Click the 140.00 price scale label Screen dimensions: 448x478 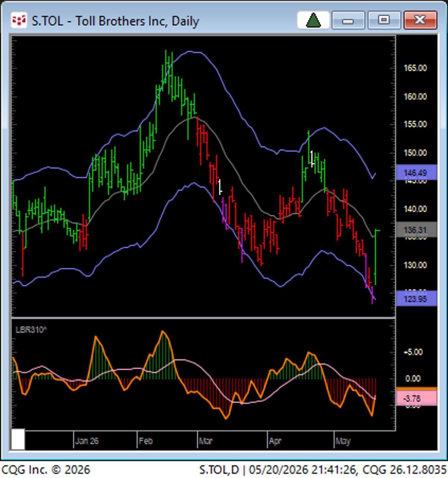click(415, 209)
